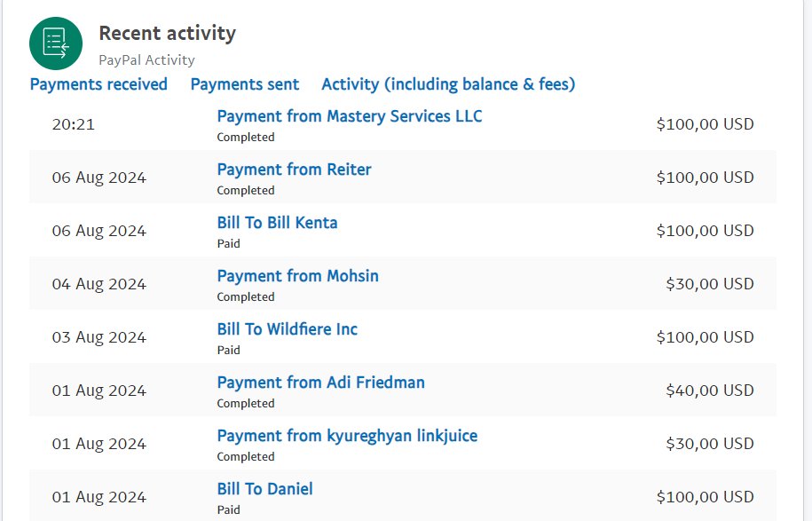Viewport: 812px width, 521px height.
Task: Select Activity (including balance & fees) tab
Action: tap(448, 84)
